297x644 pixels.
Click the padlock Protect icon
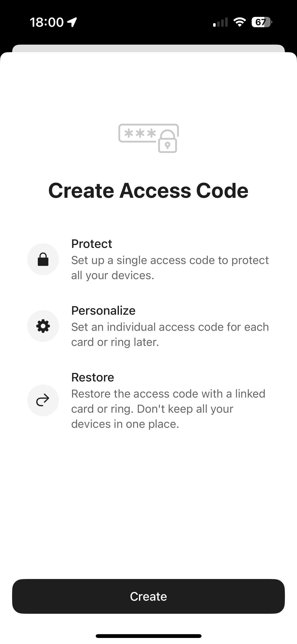[43, 259]
